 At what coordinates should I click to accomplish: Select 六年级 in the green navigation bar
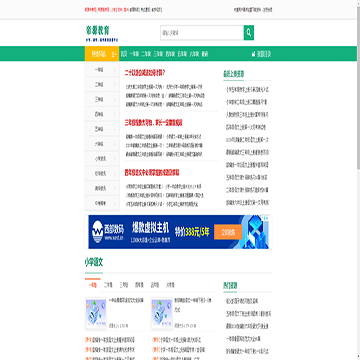(x=194, y=54)
